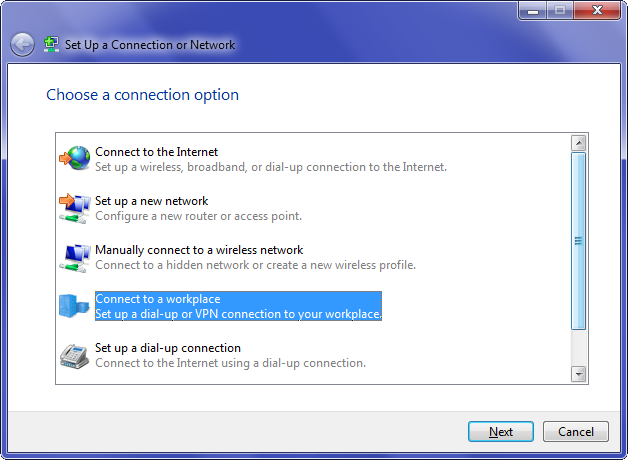Image resolution: width=628 pixels, height=460 pixels.
Task: Click the vertical scrollbar thumb
Action: tap(577, 240)
